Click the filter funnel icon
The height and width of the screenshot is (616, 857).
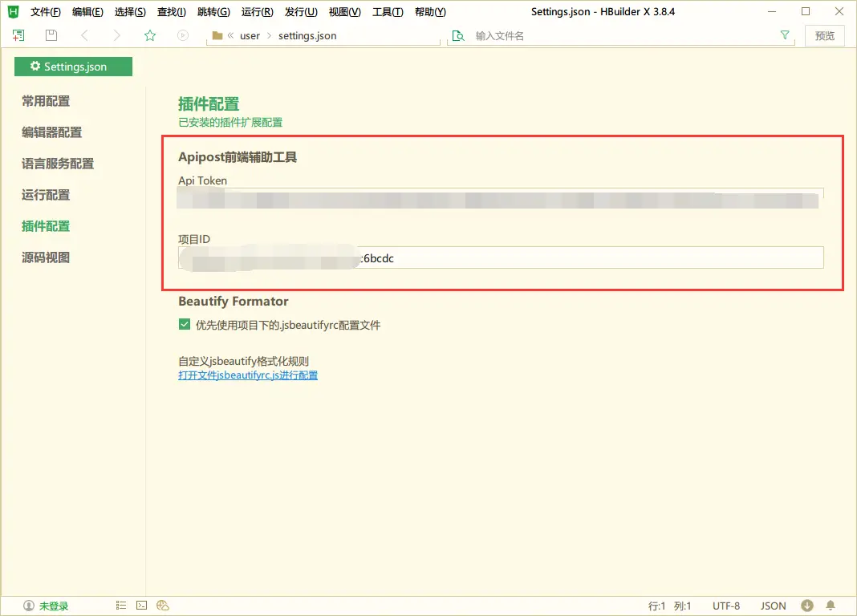point(785,35)
